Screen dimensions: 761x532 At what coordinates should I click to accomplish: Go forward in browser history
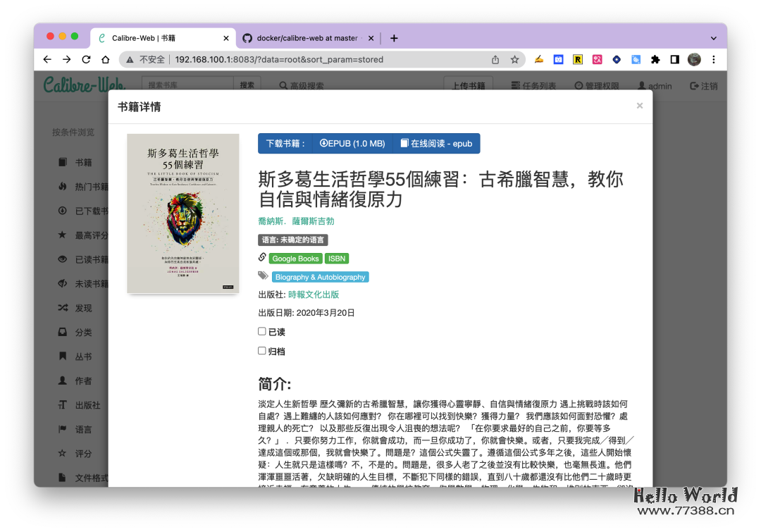tap(66, 59)
